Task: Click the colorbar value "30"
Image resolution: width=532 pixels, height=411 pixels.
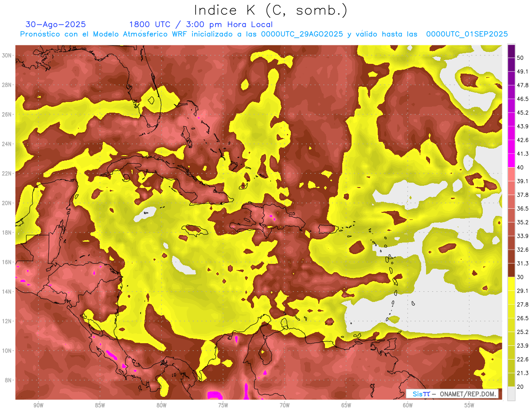Action: (520, 277)
